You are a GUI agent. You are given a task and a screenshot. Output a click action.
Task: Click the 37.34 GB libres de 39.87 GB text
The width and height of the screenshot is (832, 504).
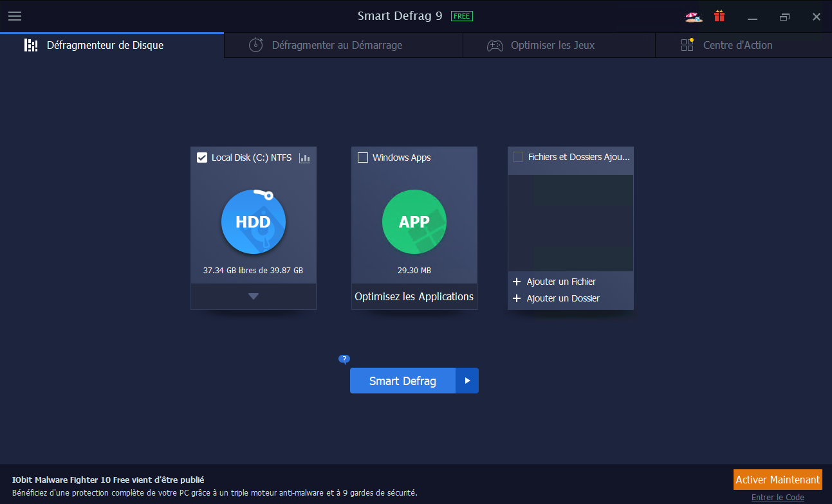click(253, 271)
